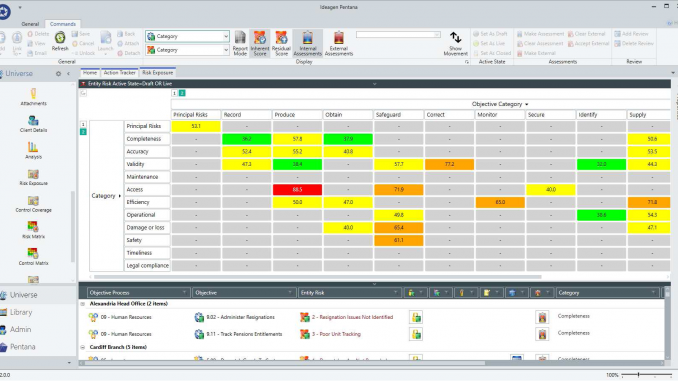The image size is (678, 381).
Task: Click Set As Draft in Active State
Action: click(x=490, y=34)
